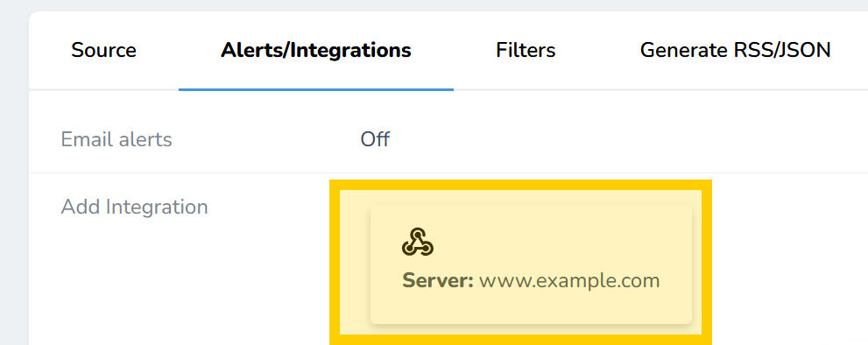Click the www.example.com server address
Screen dimensions: 868x345
pyautogui.click(x=569, y=281)
